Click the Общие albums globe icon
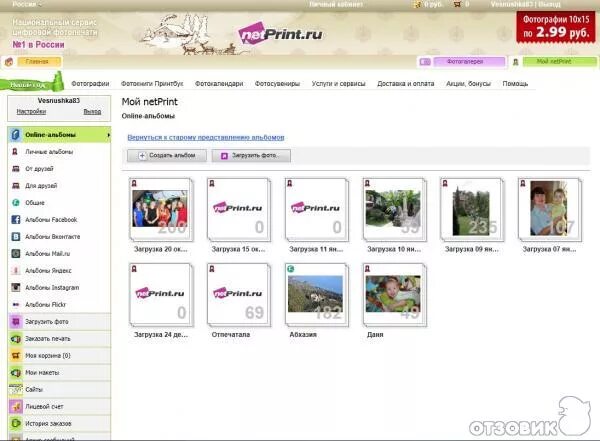Image resolution: width=600 pixels, height=441 pixels. pos(16,203)
